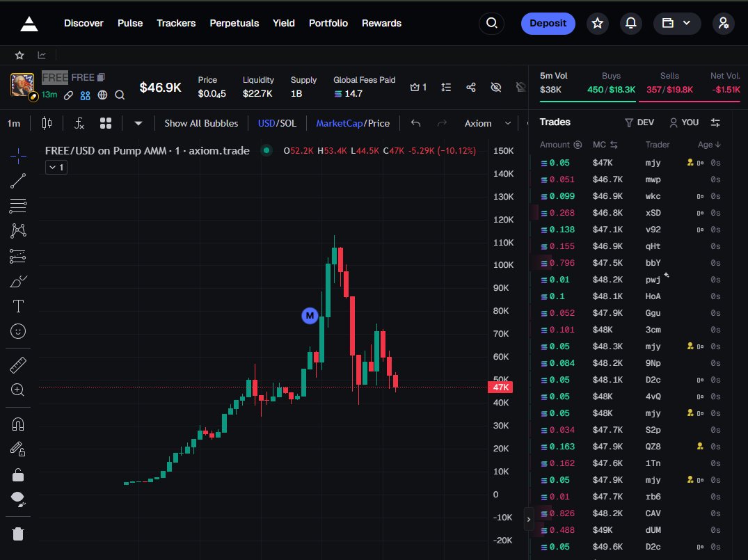
Task: Expand side panel arrow at chart edge
Action: tap(529, 520)
